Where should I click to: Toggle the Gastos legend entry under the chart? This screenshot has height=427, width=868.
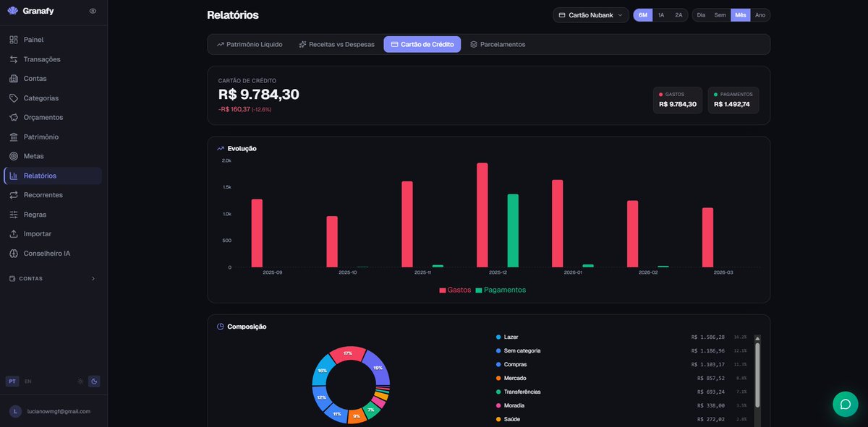[455, 290]
